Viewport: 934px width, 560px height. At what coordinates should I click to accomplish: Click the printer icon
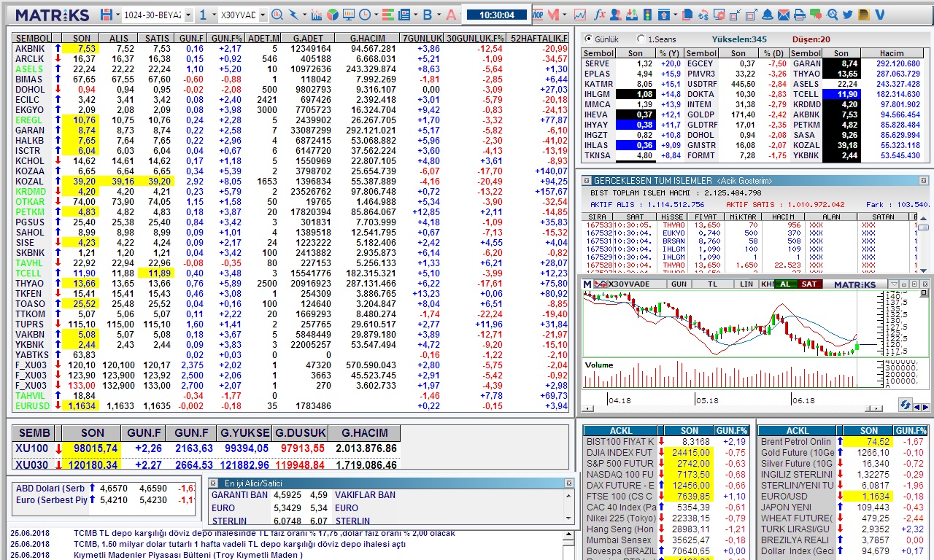[799, 15]
